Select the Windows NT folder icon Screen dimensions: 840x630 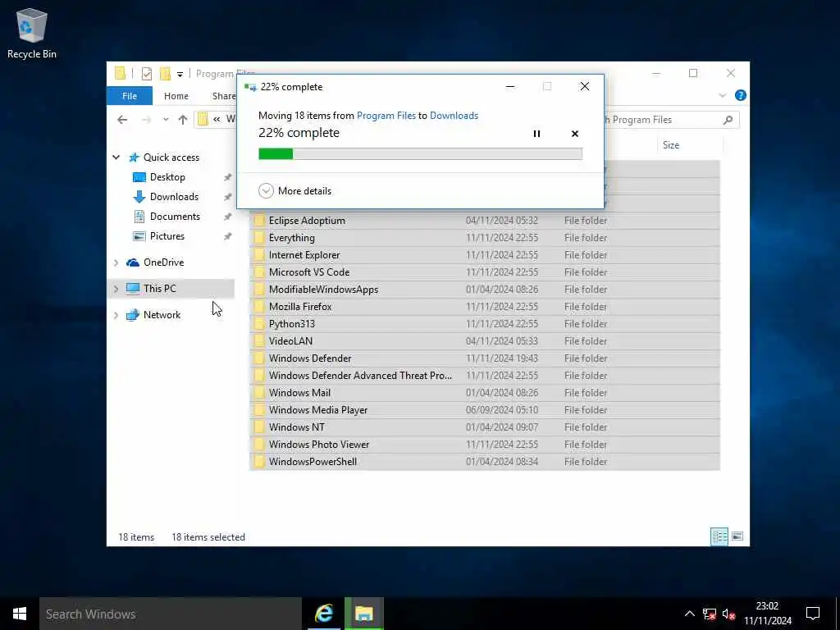pyautogui.click(x=259, y=427)
